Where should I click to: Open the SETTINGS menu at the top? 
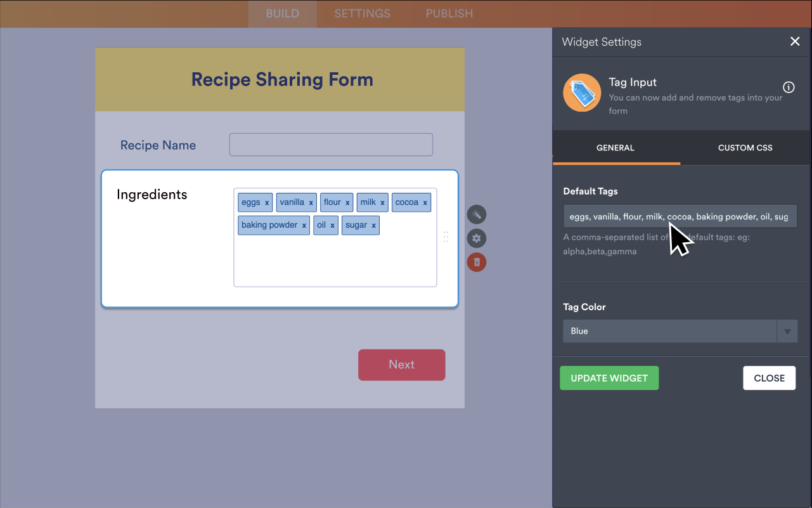pyautogui.click(x=362, y=13)
